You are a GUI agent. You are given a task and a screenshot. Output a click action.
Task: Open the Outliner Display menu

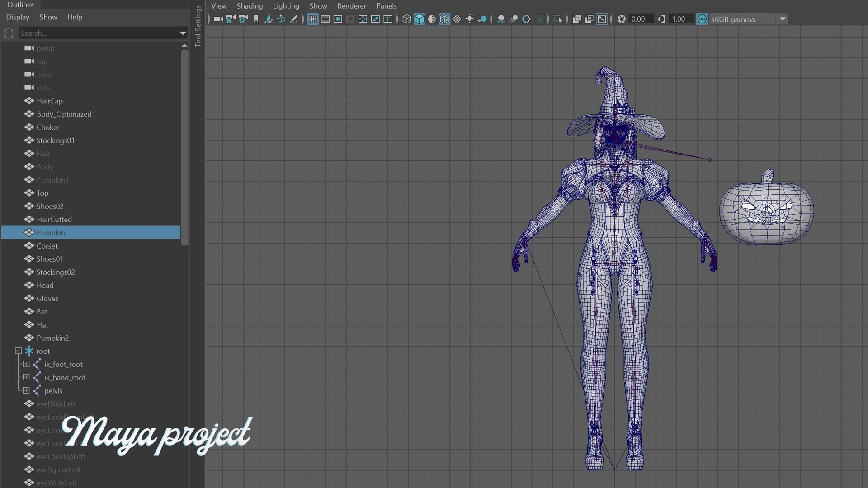18,17
